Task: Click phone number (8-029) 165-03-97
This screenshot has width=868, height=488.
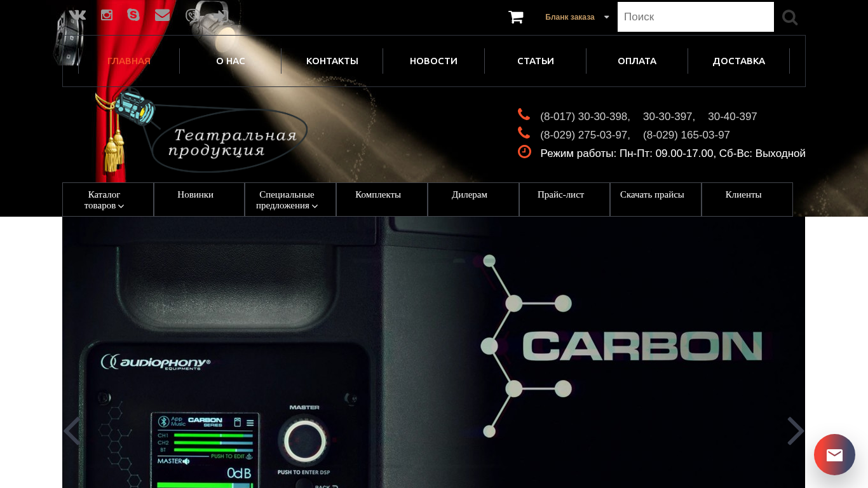Action: pyautogui.click(x=686, y=135)
